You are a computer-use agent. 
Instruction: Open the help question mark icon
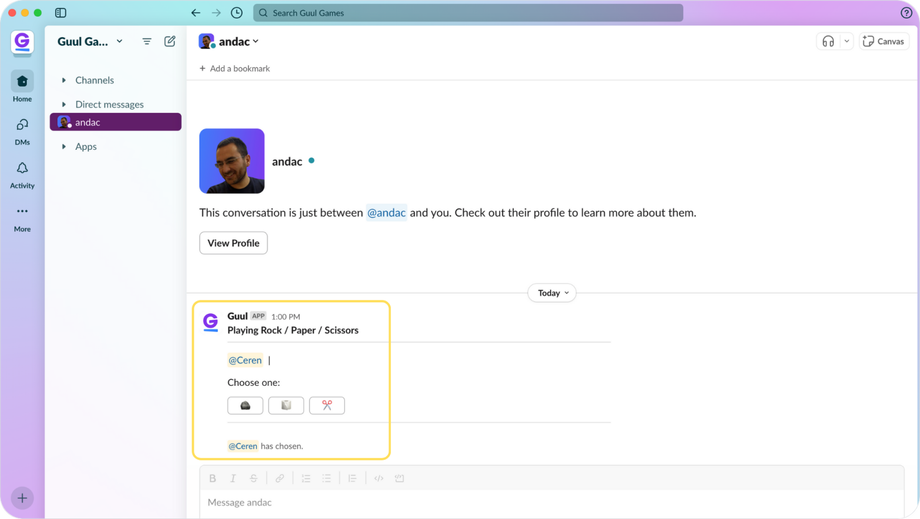point(906,13)
